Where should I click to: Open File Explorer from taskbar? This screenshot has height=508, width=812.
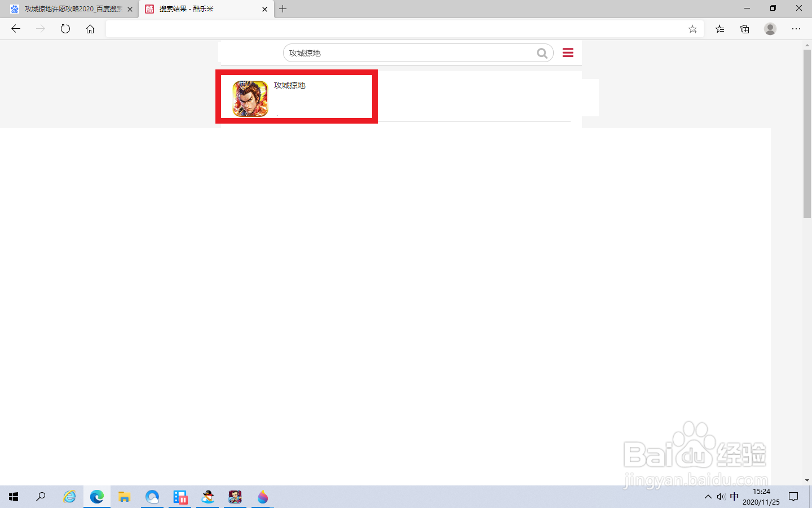[125, 497]
